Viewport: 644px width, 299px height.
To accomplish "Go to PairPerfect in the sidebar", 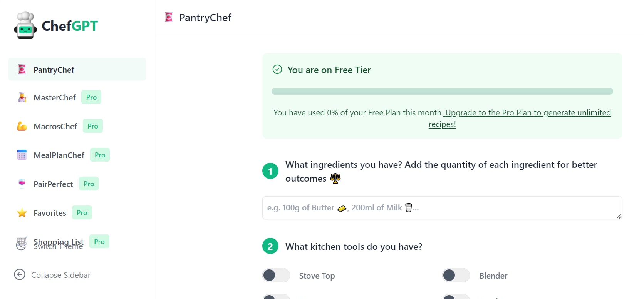I will click(53, 184).
